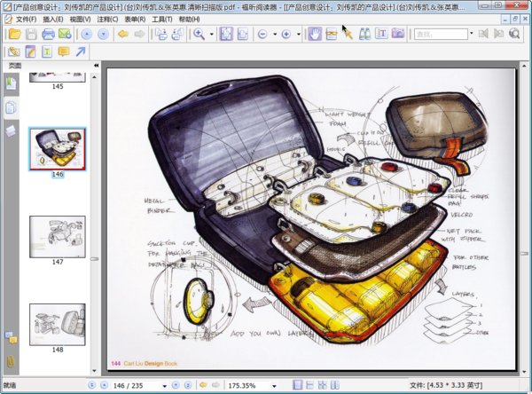532x394 pixels.
Task: Select the Hand tool in toolbar
Action: coord(313,34)
